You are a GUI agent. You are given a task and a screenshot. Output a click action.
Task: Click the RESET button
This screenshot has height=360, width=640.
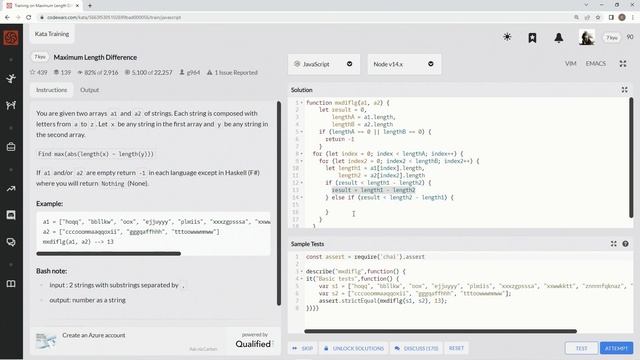tap(456, 348)
